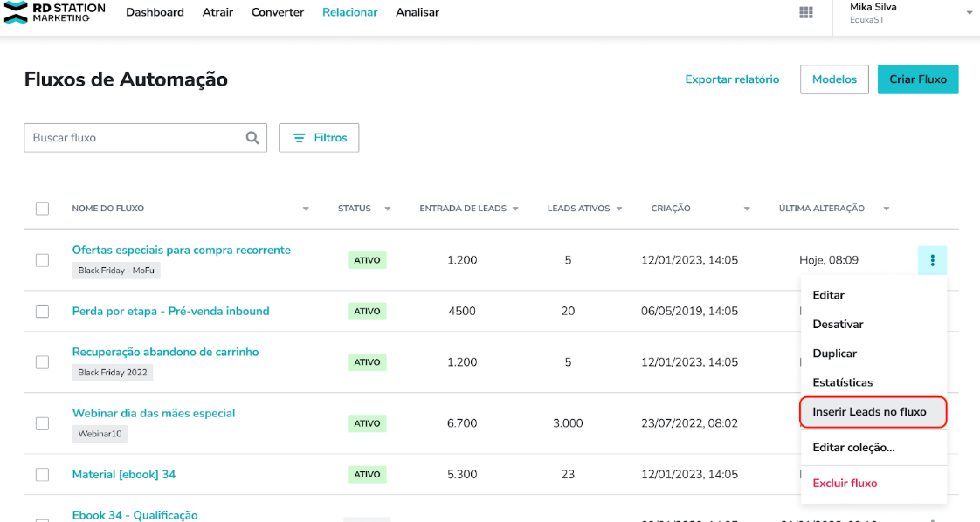The width and height of the screenshot is (980, 522).
Task: Click the Exportar relatório link
Action: pos(732,79)
